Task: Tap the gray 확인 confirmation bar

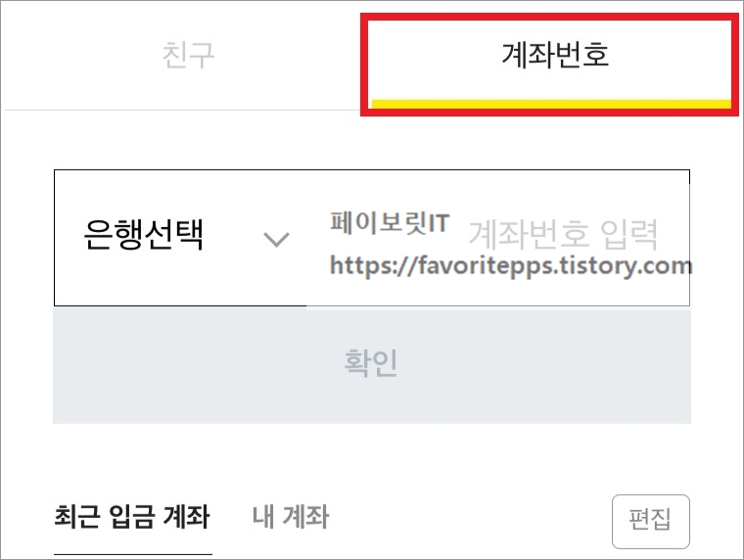Action: pos(372,364)
